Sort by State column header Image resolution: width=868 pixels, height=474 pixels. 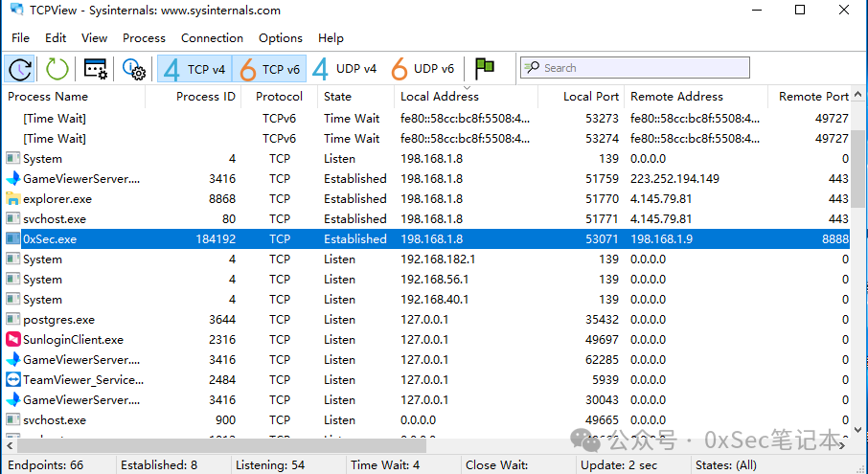click(x=356, y=97)
